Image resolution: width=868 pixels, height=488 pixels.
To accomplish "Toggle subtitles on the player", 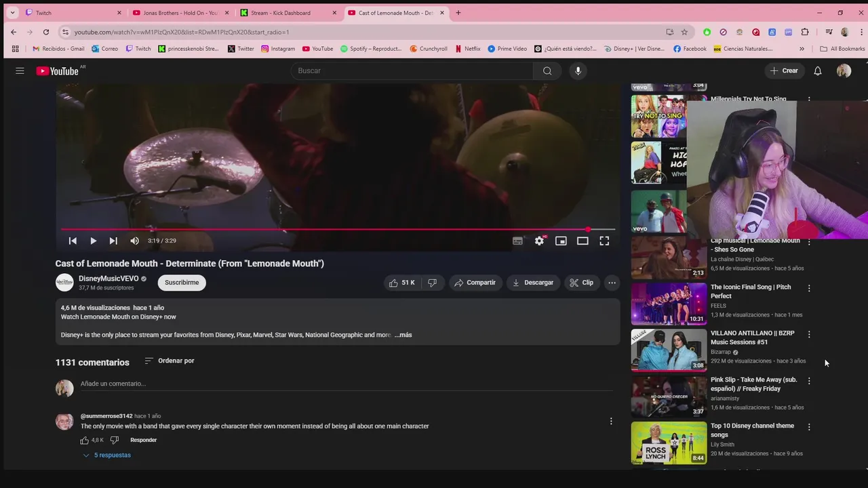I will click(517, 241).
